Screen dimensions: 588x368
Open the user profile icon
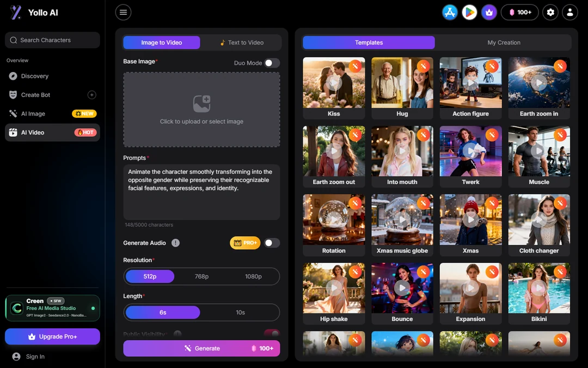tap(569, 13)
